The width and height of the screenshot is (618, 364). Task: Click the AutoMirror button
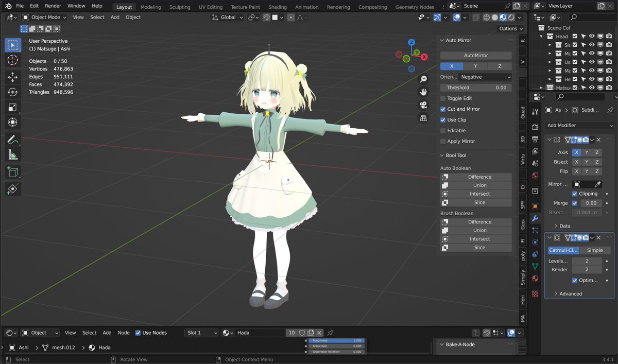coord(476,56)
